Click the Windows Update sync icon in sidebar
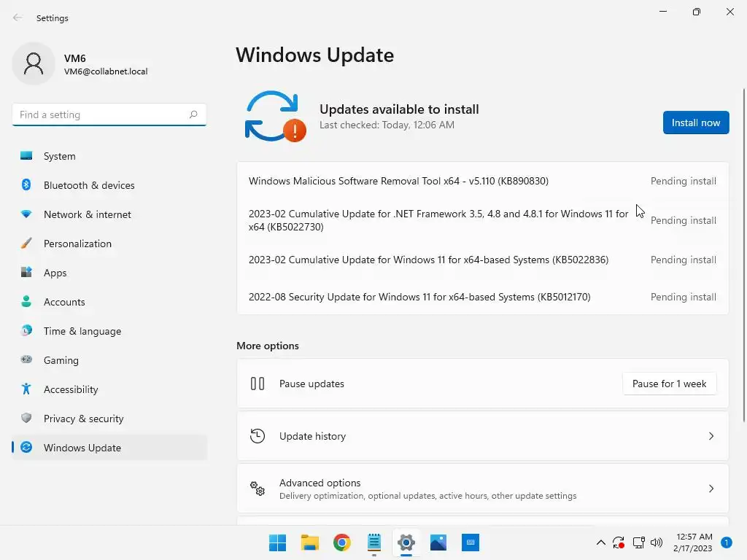The image size is (747, 560). 26,447
